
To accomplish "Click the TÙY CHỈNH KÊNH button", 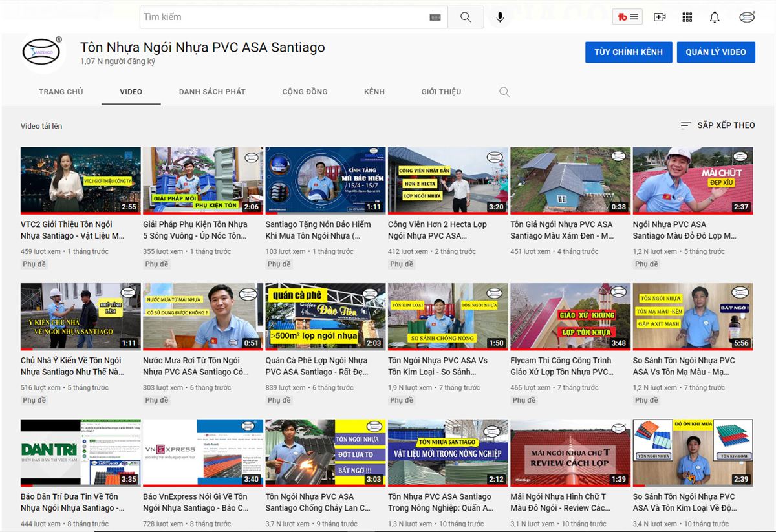I will pos(629,52).
